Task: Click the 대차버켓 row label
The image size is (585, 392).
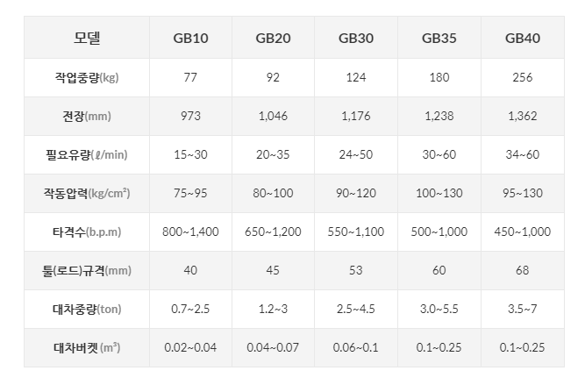Action: click(87, 347)
